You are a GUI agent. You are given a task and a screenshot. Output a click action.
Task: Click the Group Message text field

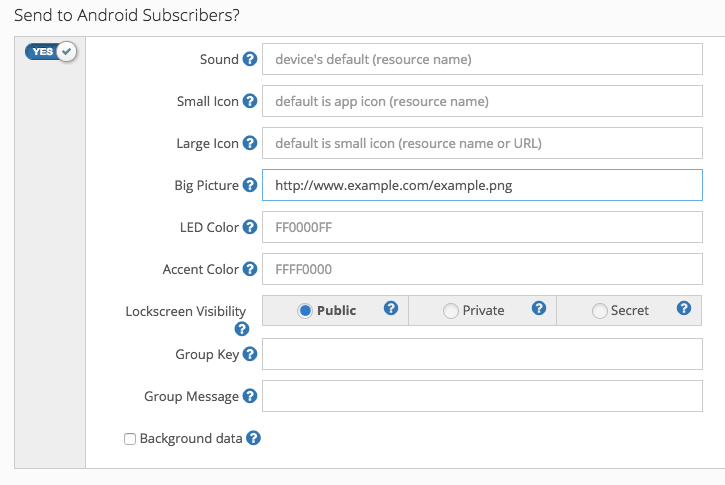click(x=482, y=396)
